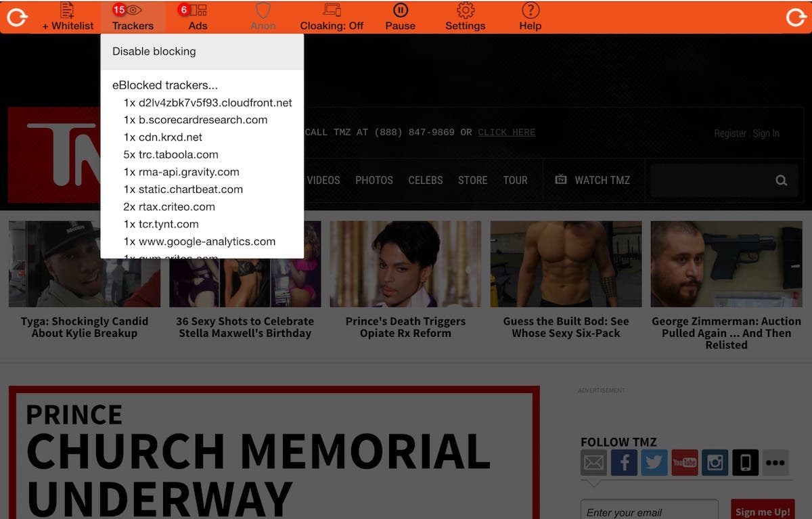Screen dimensions: 812x519
Task: Open TMZ Instagram icon
Action: tap(715, 463)
